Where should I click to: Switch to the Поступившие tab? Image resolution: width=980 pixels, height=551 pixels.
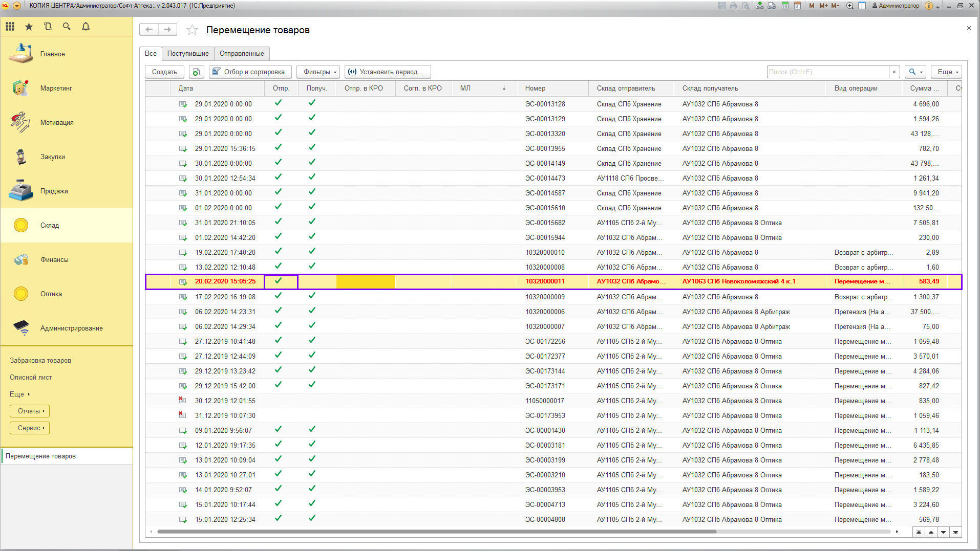click(x=188, y=54)
